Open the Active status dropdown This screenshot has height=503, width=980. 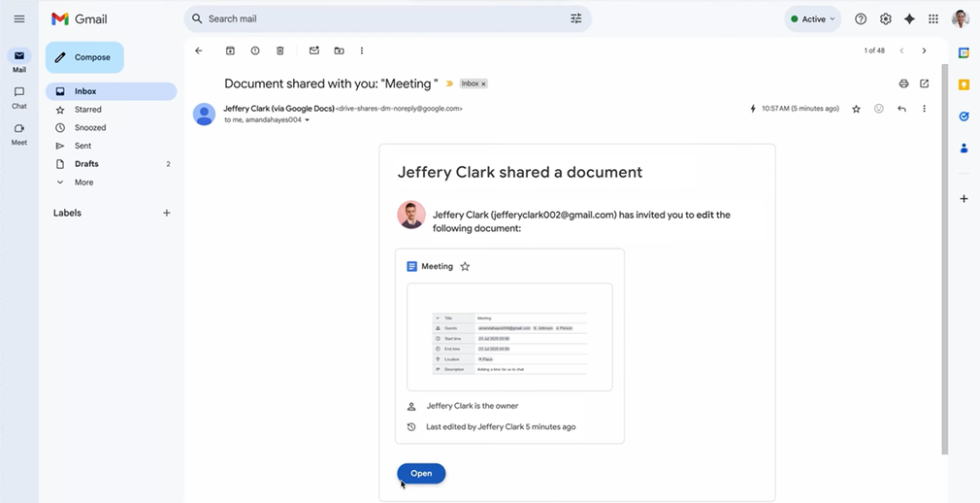point(812,18)
